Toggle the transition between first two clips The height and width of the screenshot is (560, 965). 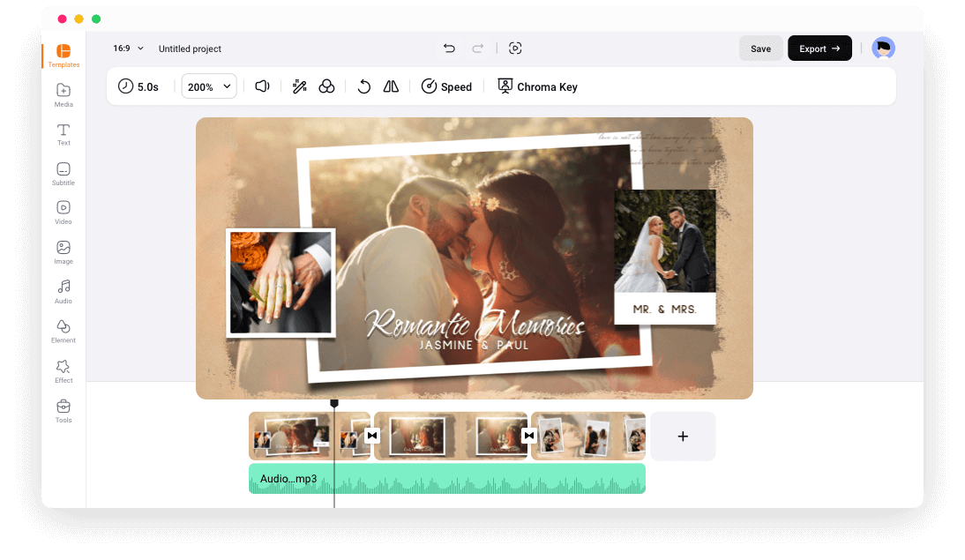[372, 435]
